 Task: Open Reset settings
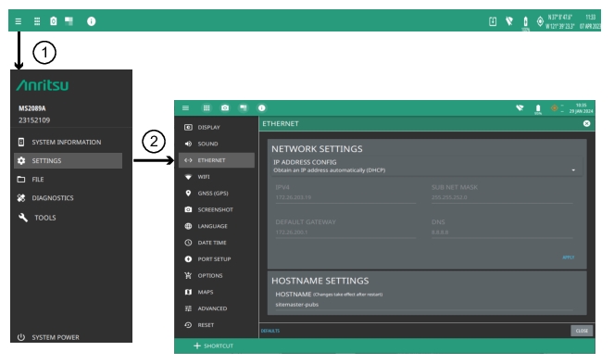click(217, 325)
